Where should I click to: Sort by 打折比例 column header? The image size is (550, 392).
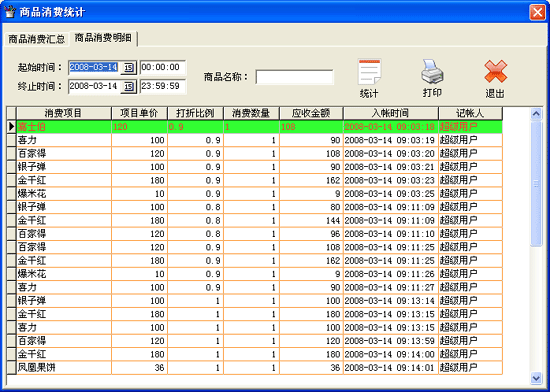(195, 113)
